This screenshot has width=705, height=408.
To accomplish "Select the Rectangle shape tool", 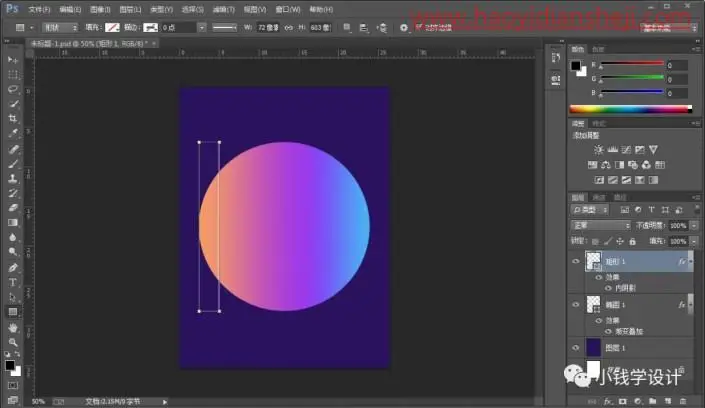I will click(13, 312).
